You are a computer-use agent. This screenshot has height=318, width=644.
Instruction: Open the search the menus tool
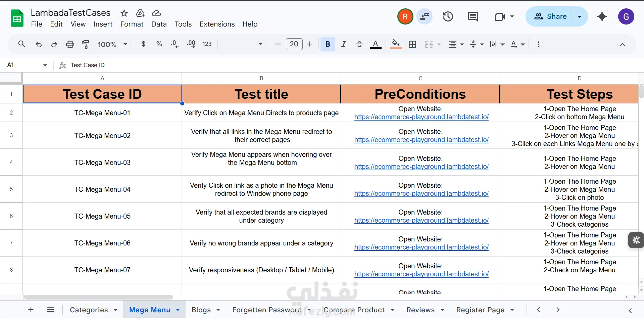pos(22,44)
